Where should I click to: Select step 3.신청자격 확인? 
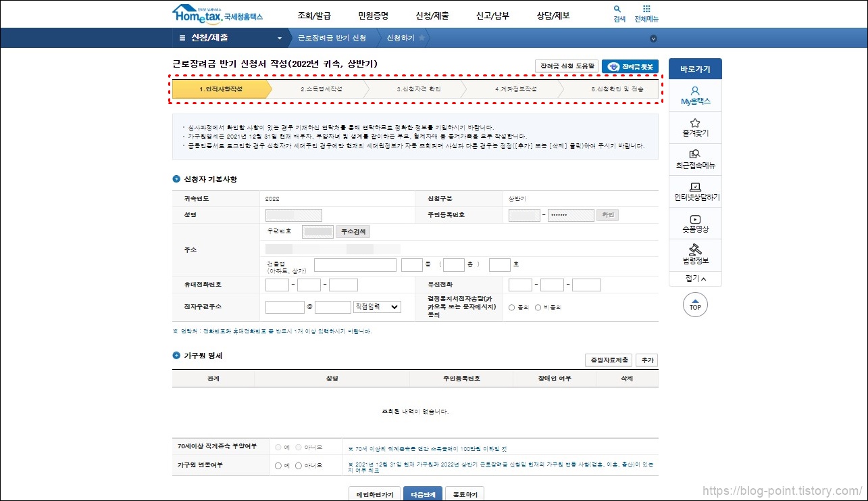pos(418,89)
